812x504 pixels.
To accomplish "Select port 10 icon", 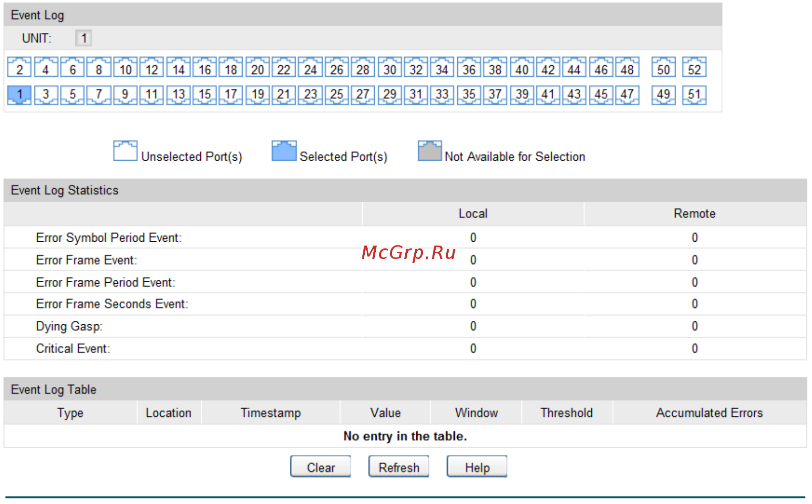I will (x=125, y=67).
